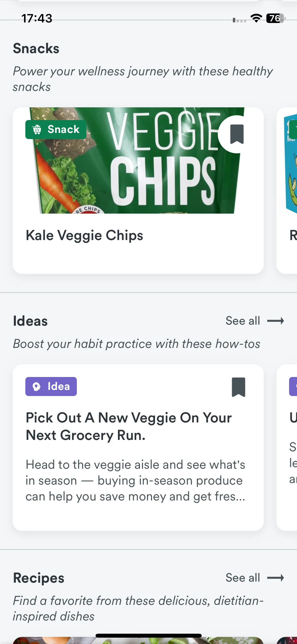Click the arrow next to Ideas See all
The image size is (297, 644).
(276, 321)
